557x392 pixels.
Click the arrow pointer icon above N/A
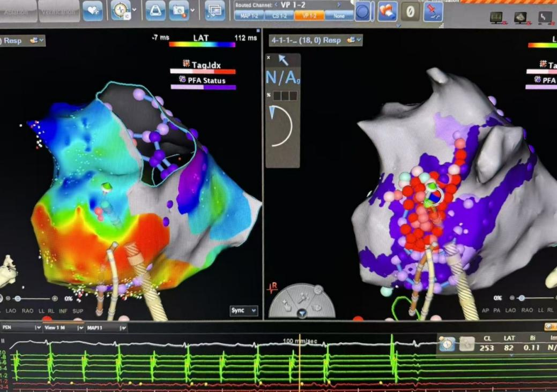(x=283, y=61)
